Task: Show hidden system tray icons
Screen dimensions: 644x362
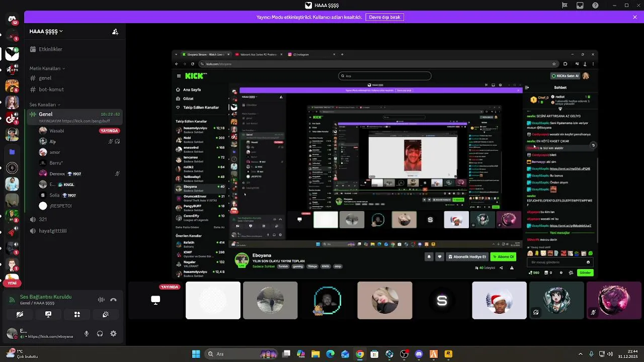Action: [580, 354]
